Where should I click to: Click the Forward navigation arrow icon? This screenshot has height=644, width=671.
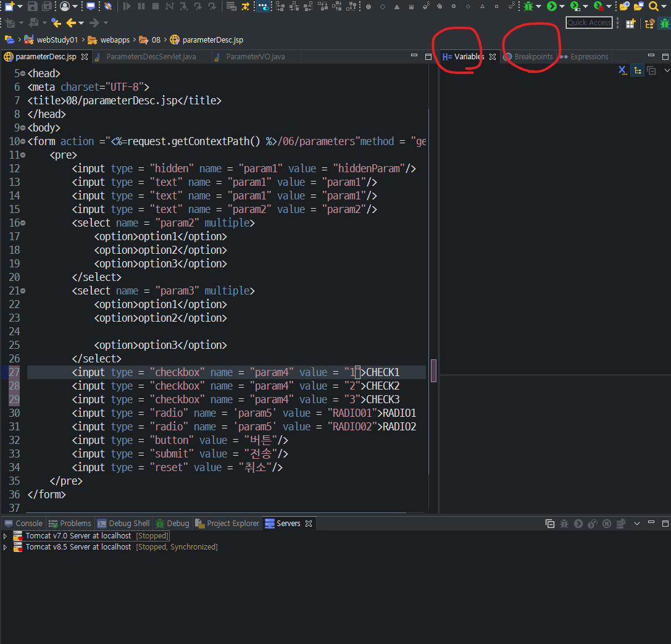pos(94,23)
